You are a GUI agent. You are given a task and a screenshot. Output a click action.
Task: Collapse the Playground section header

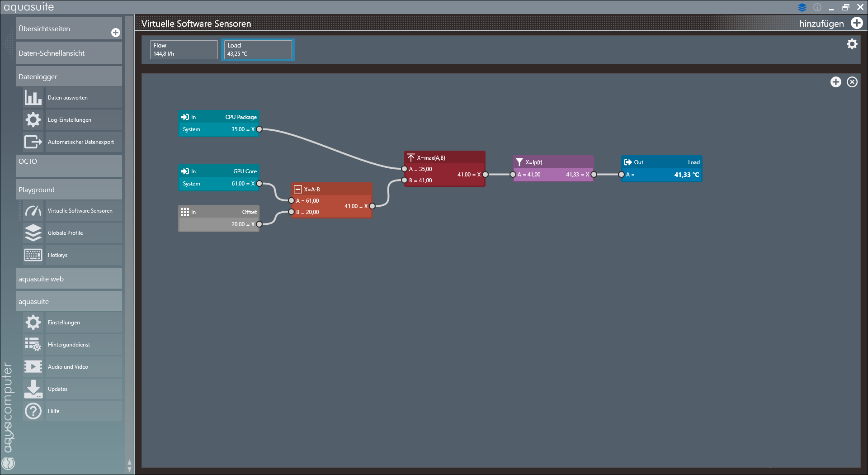coord(69,190)
